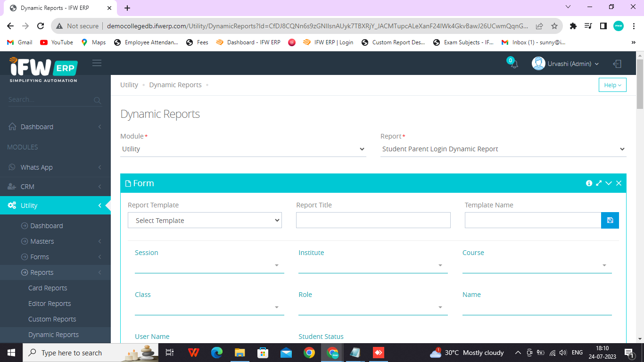Open the Maps bookmark
The width and height of the screenshot is (644, 362).
(x=93, y=42)
